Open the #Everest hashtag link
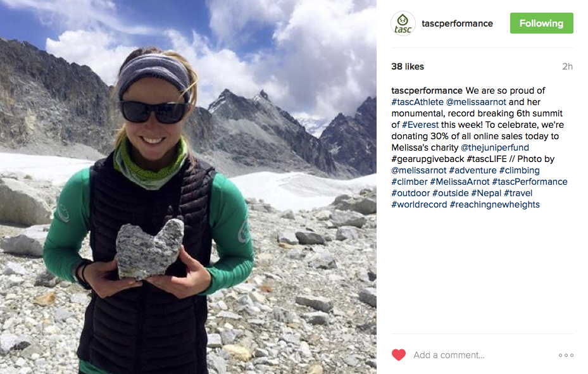Screen dimensions: 588x374 tap(420, 125)
